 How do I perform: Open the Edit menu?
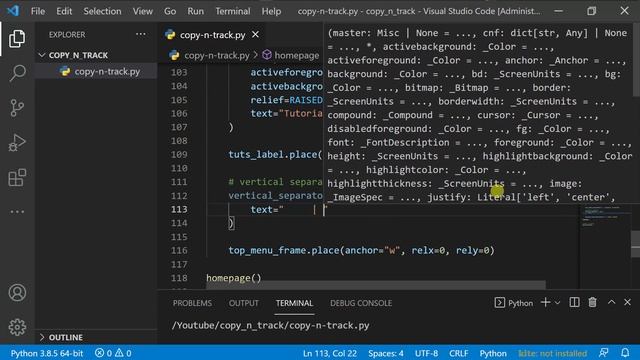click(x=64, y=11)
